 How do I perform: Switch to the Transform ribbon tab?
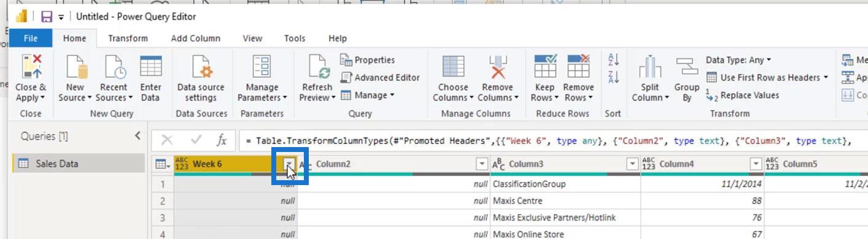pos(128,38)
